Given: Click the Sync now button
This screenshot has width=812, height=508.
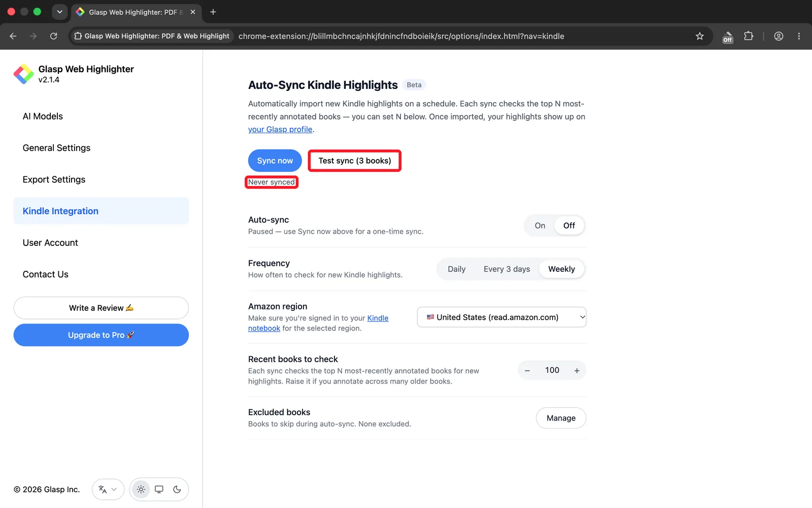Looking at the screenshot, I should (275, 161).
